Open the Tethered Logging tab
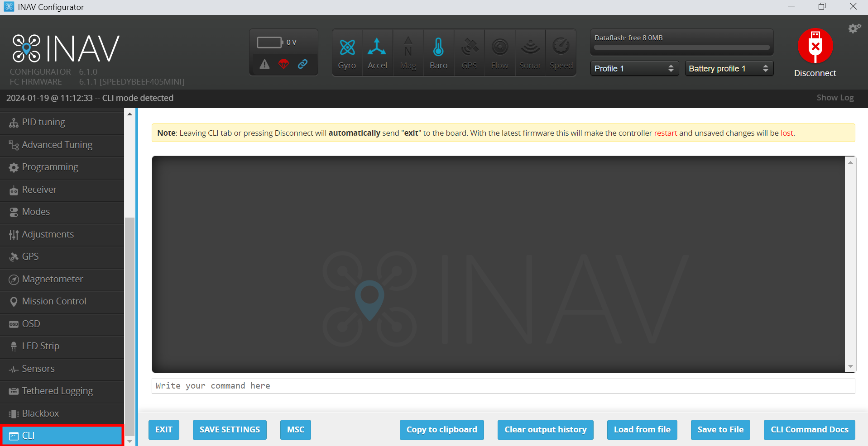This screenshot has width=868, height=446. tap(62, 391)
